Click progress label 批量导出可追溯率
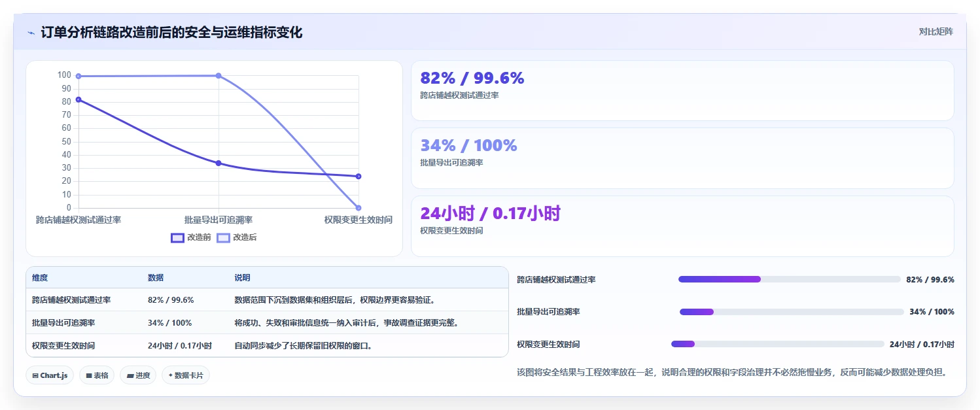The height and width of the screenshot is (410, 980). [x=548, y=312]
